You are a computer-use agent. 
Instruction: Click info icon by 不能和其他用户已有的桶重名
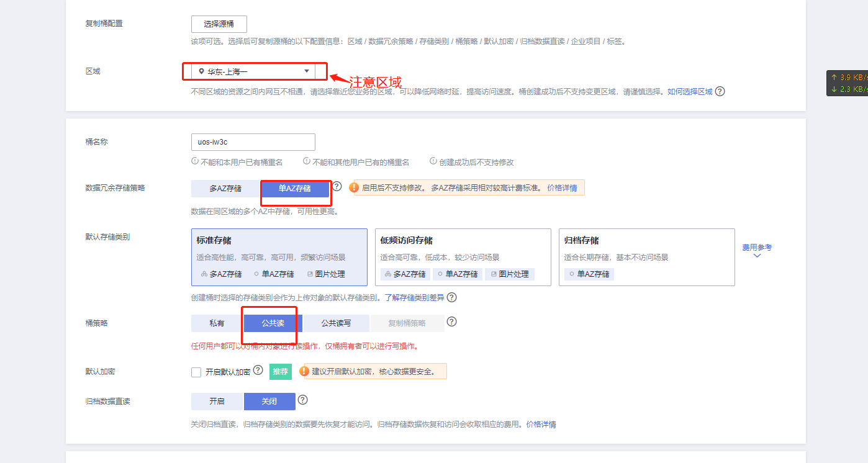click(307, 161)
